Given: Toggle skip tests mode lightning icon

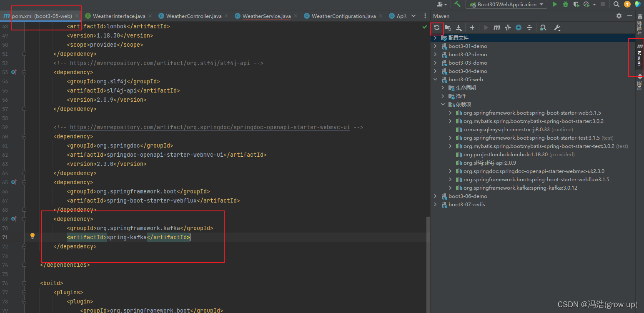Looking at the screenshot, I should point(519,28).
